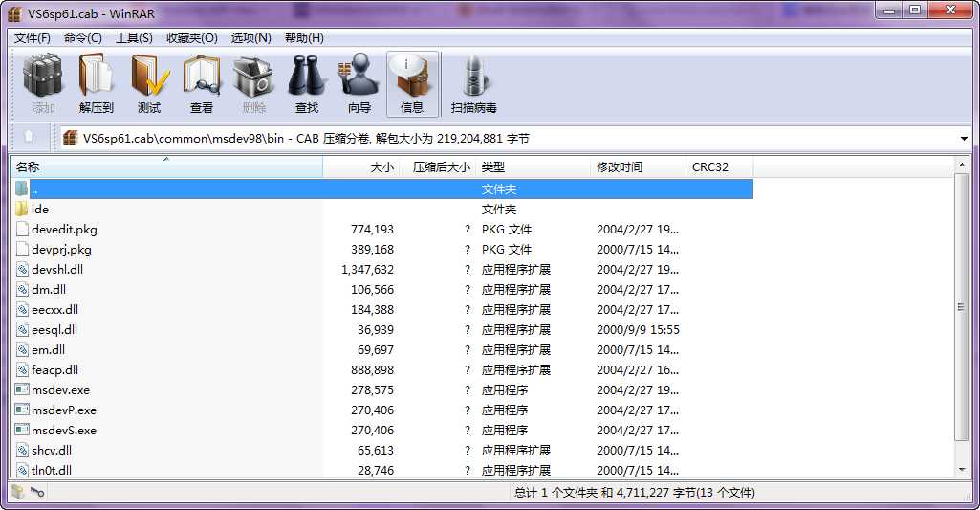
Task: Click the date 2000/9/9 15:55
Action: [x=638, y=329]
